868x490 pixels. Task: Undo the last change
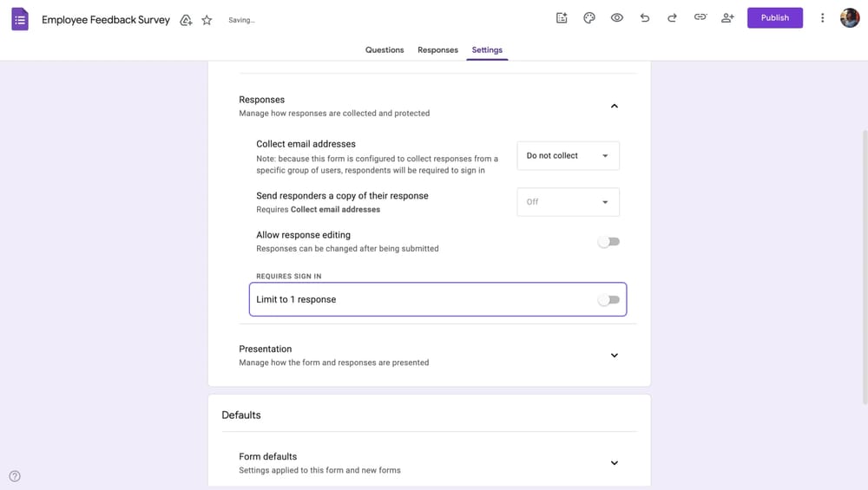tap(644, 17)
